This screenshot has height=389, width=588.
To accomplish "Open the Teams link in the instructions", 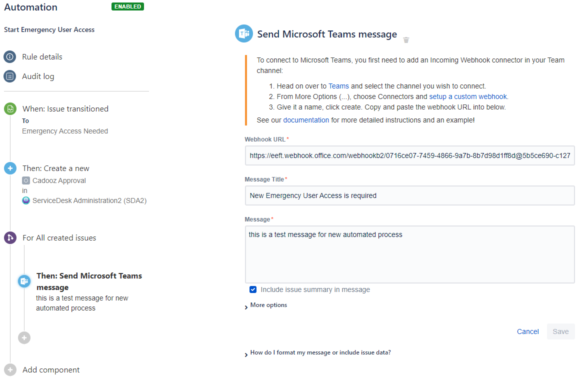I will [338, 86].
